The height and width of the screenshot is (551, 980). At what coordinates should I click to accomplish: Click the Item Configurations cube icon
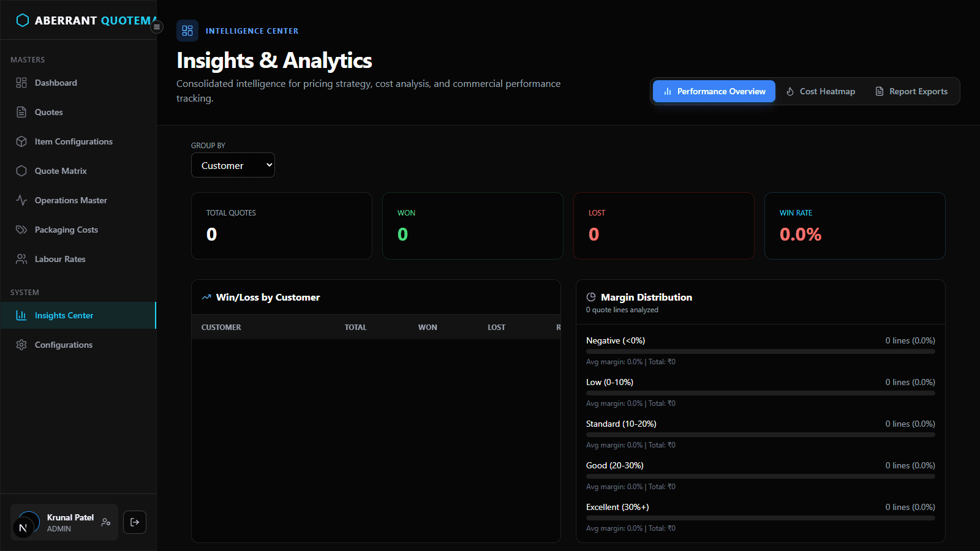21,141
